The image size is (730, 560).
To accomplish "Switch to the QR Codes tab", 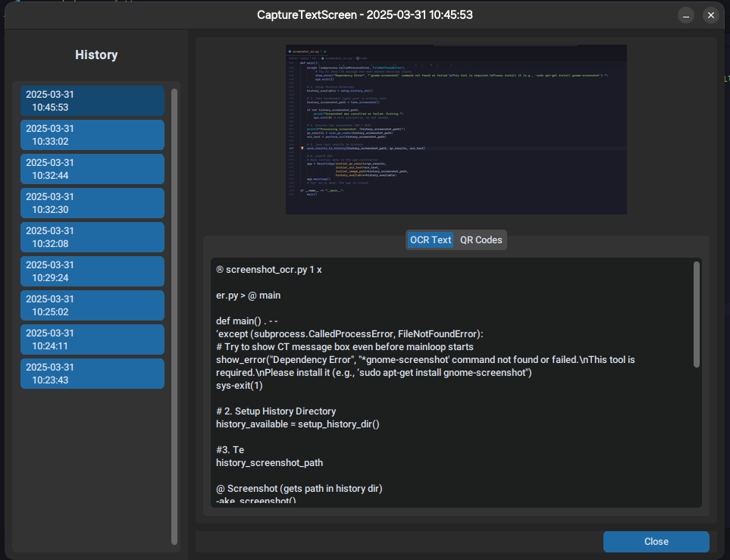I will 481,240.
